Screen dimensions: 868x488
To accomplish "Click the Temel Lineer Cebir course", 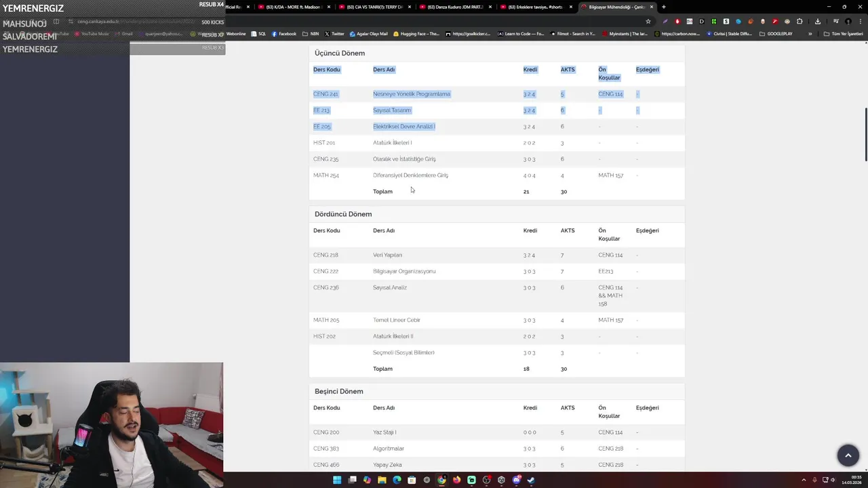I will [x=397, y=321].
